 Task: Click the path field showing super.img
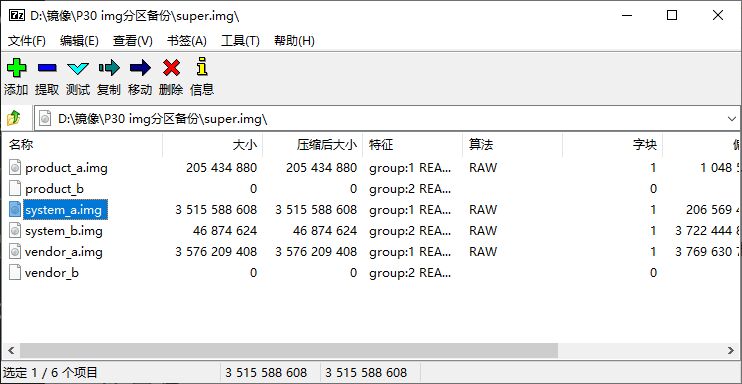pyautogui.click(x=388, y=119)
